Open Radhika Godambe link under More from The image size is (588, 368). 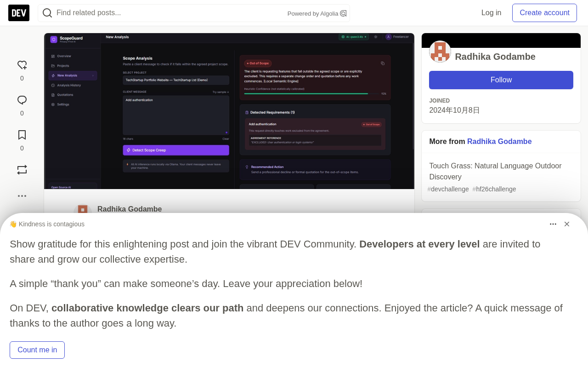(x=499, y=142)
